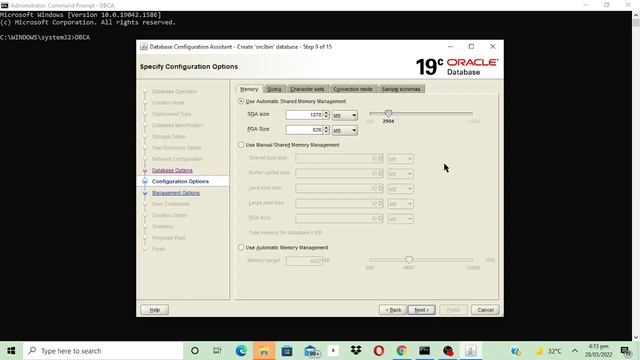640x360 pixels.
Task: Increase PGA Size with the up spinner
Action: click(x=326, y=128)
